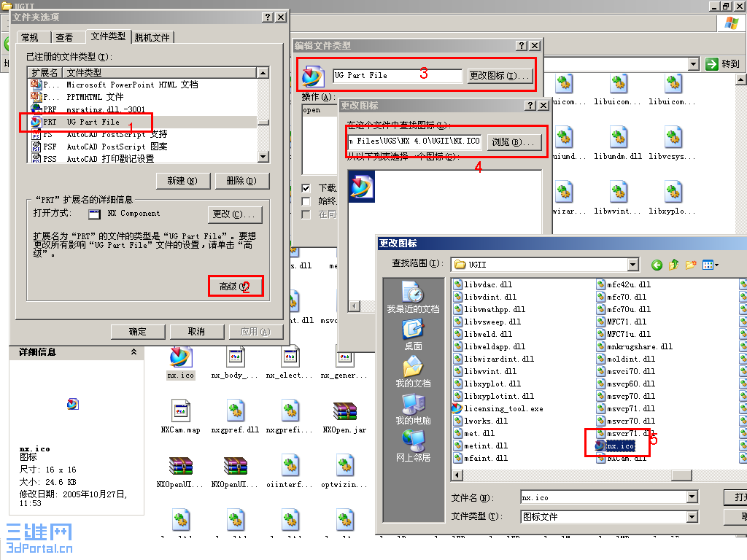Select licensing_tool.exe file
Screen dimensions: 747x560
(498, 408)
